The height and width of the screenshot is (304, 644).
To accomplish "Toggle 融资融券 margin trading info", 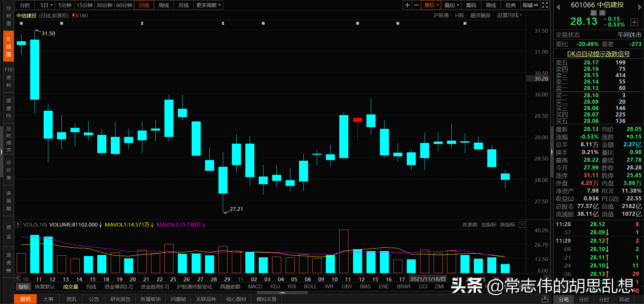I will pos(480,15).
